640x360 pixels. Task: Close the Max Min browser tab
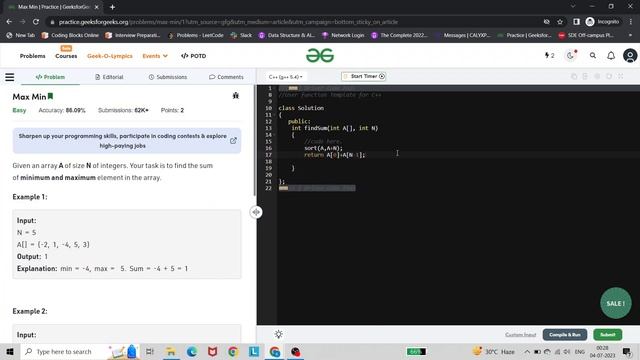coord(97,7)
